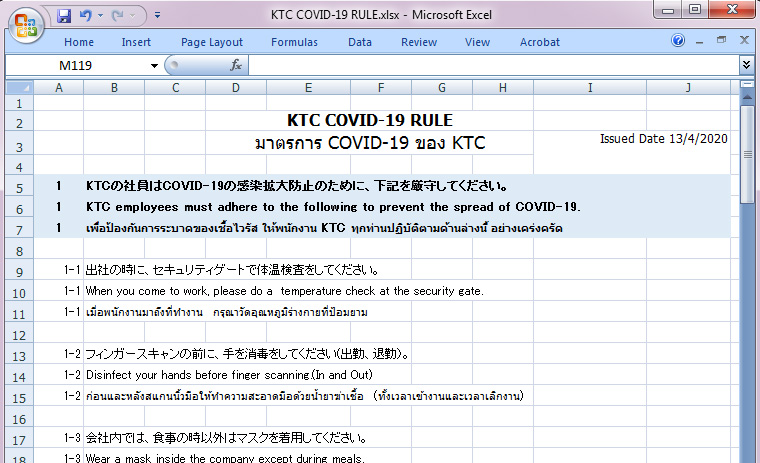
Task: Select the Japanese finger scan text in row 13
Action: point(247,354)
